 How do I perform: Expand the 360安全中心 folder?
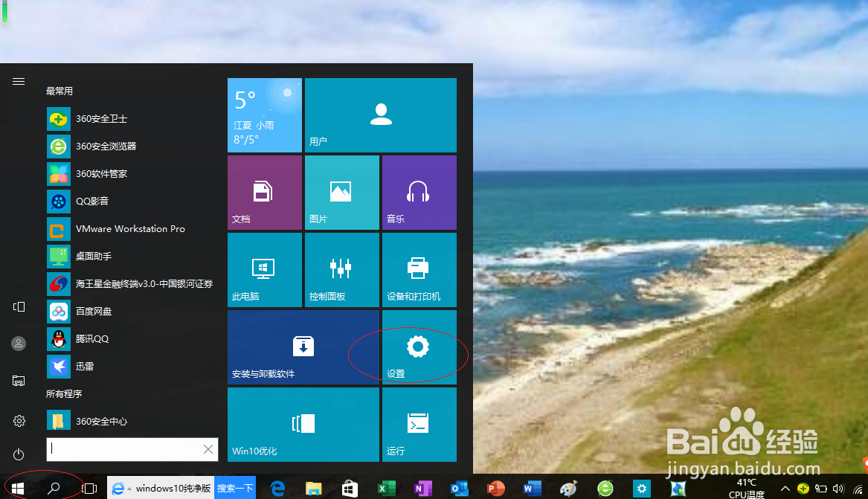(132, 422)
